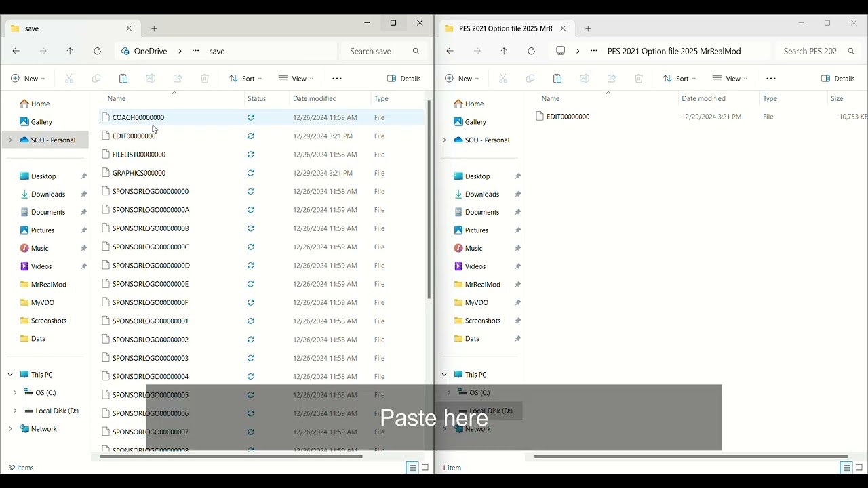
Task: Open New dropdown in save window
Action: pyautogui.click(x=28, y=79)
